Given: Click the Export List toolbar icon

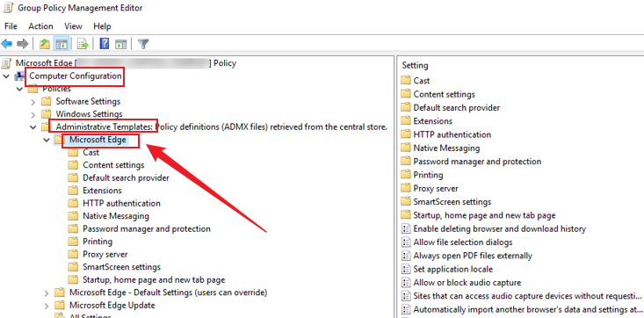Looking at the screenshot, I should coord(83,44).
